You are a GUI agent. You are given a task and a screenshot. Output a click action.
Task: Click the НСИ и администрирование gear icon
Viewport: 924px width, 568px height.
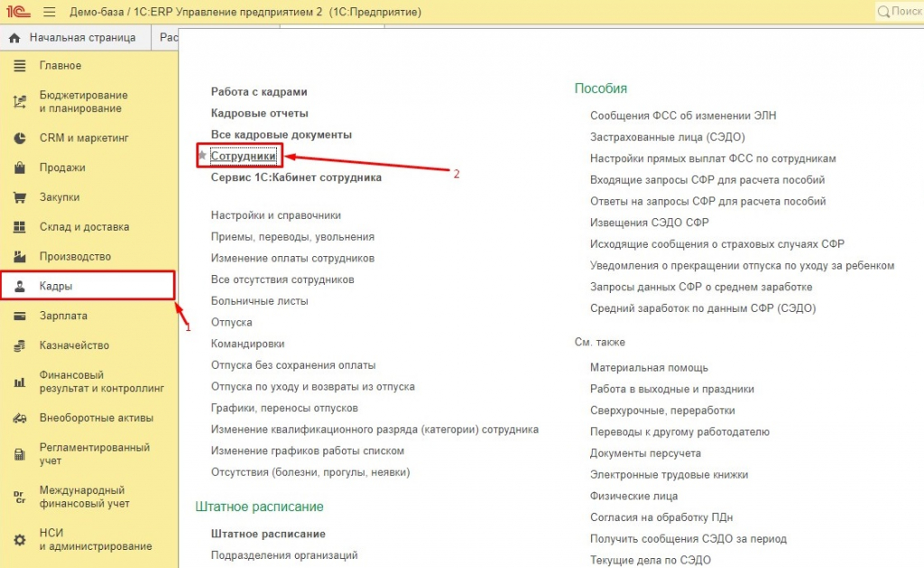20,540
